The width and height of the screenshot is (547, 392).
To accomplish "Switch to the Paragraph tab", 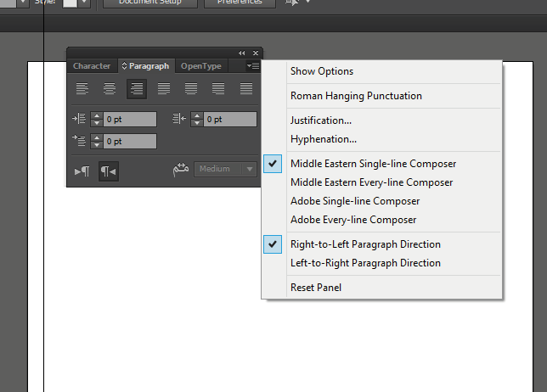I will coord(146,66).
